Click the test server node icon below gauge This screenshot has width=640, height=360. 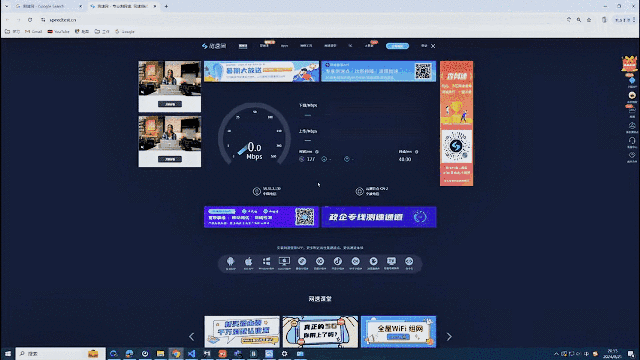pyautogui.click(x=360, y=191)
